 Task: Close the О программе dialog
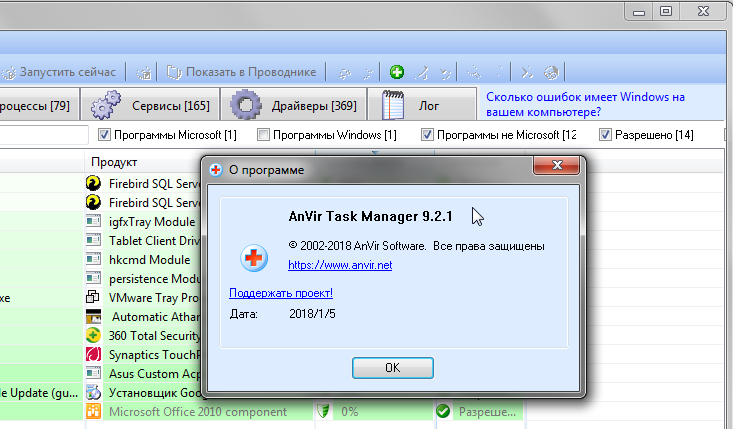[x=556, y=165]
